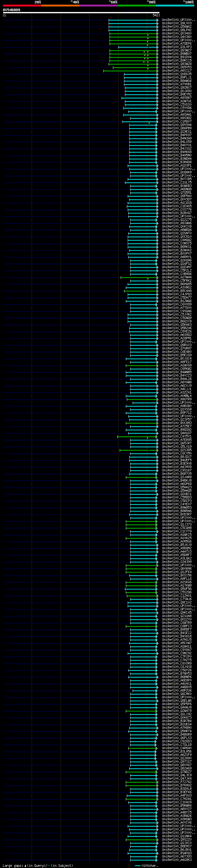Open hit UniRef100_A7QEP6
This screenshot has height=868, width=197.
coord(176,43)
